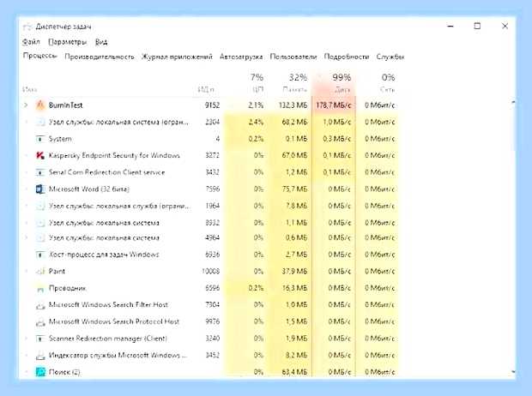Select the Хост-процесс для задач Windows name

click(x=104, y=255)
